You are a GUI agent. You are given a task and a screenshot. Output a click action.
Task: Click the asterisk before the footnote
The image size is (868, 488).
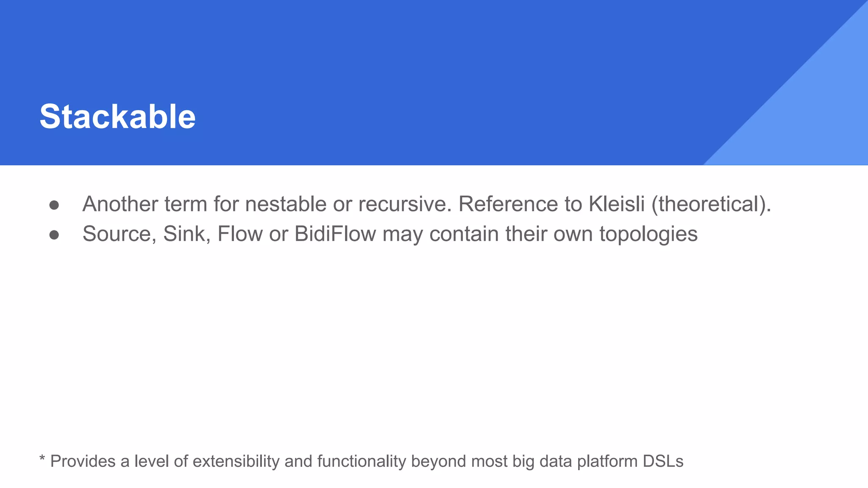42,459
